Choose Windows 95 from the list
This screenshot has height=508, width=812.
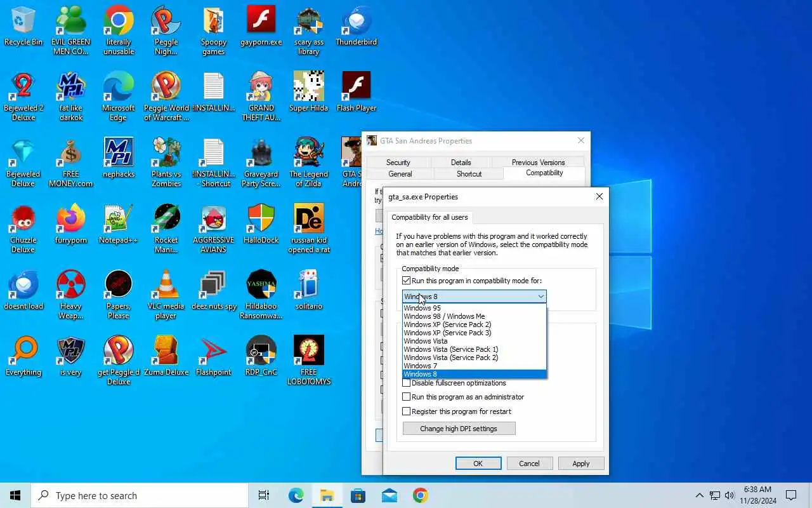(x=474, y=308)
